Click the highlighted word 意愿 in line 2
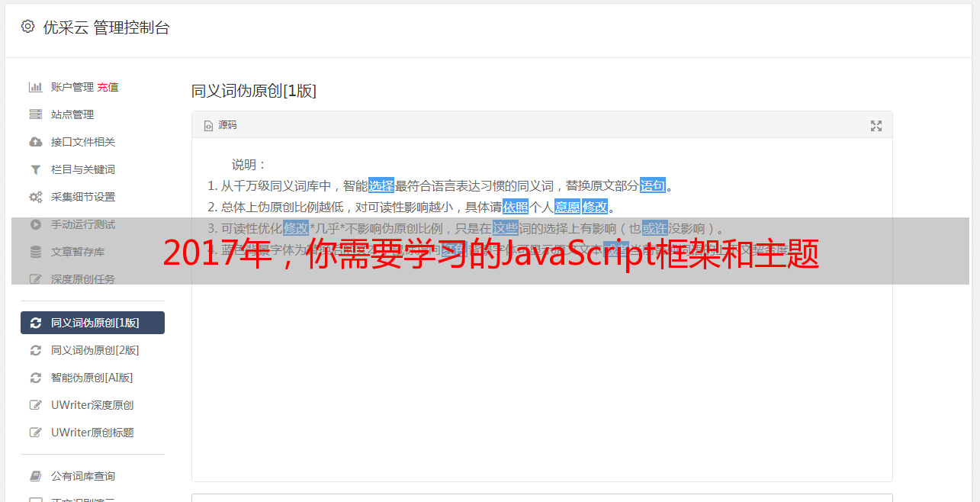The width and height of the screenshot is (980, 502). pos(567,207)
